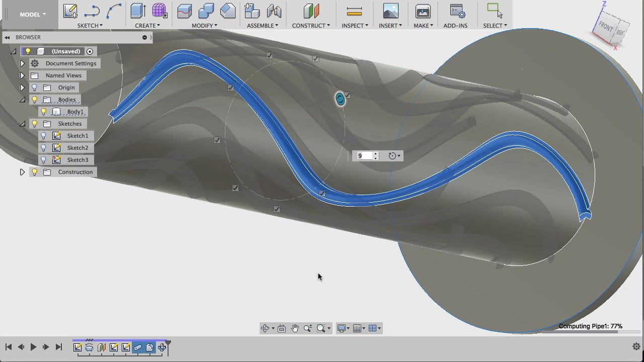Click the 3D Print Make icon

[x=423, y=11]
